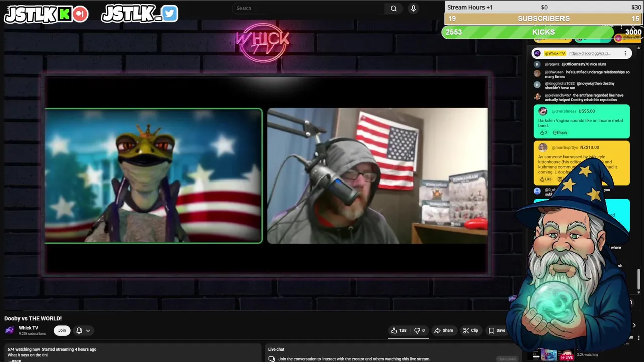The image size is (644, 362).
Task: Click the YouTube search magnifier icon
Action: (x=394, y=8)
